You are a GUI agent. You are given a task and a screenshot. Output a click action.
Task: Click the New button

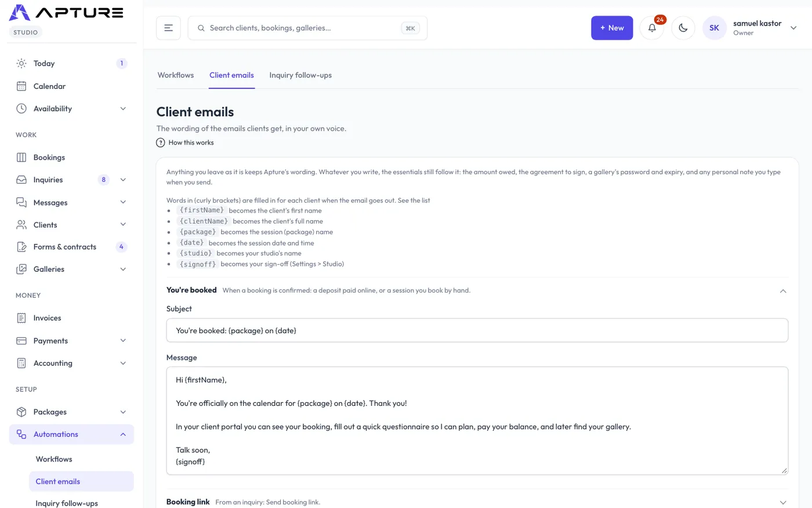(612, 28)
